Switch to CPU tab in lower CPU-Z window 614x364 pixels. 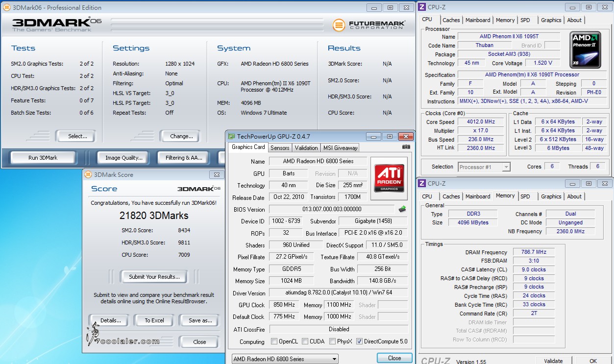coord(427,196)
